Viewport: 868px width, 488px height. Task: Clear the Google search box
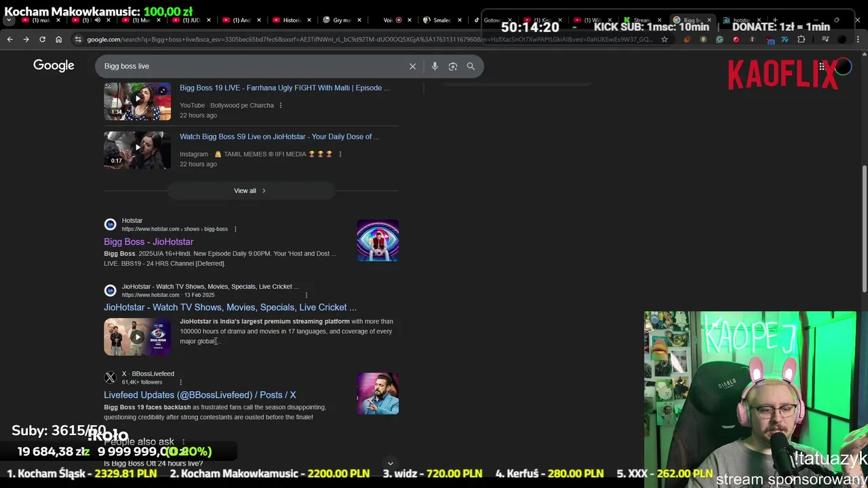(x=412, y=66)
